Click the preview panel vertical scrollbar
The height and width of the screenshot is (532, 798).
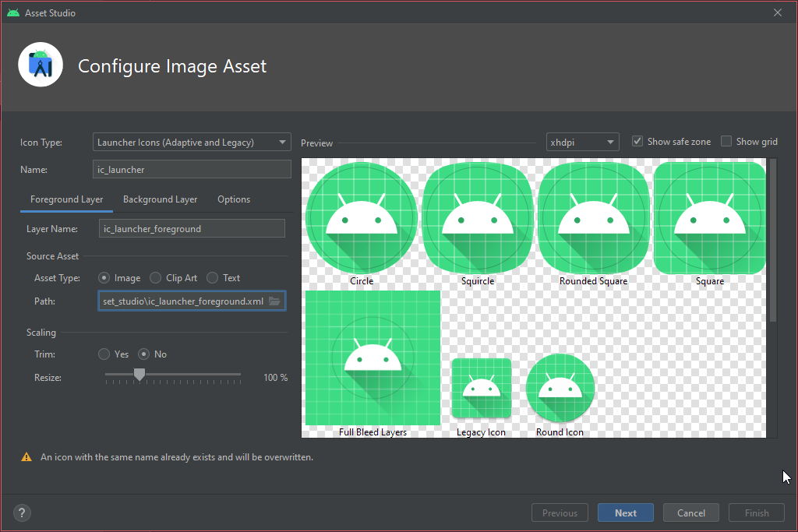(773, 240)
